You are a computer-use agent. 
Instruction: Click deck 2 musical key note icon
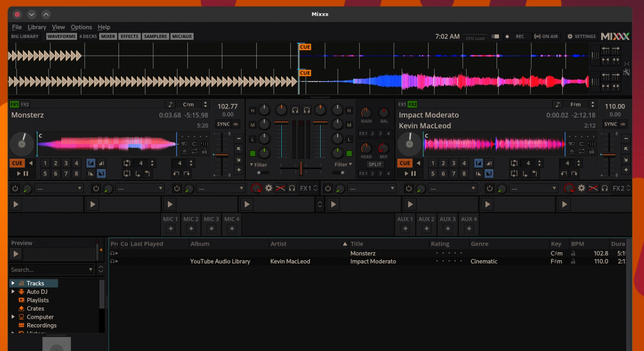coord(558,104)
